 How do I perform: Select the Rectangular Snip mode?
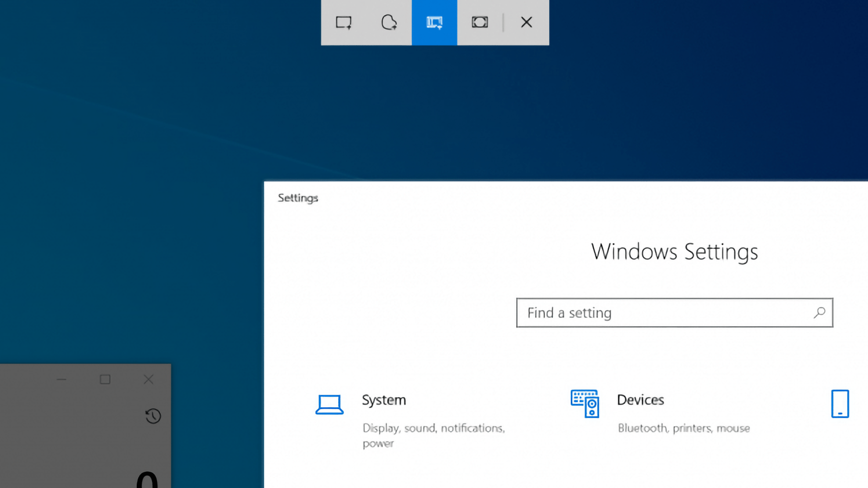[x=343, y=23]
